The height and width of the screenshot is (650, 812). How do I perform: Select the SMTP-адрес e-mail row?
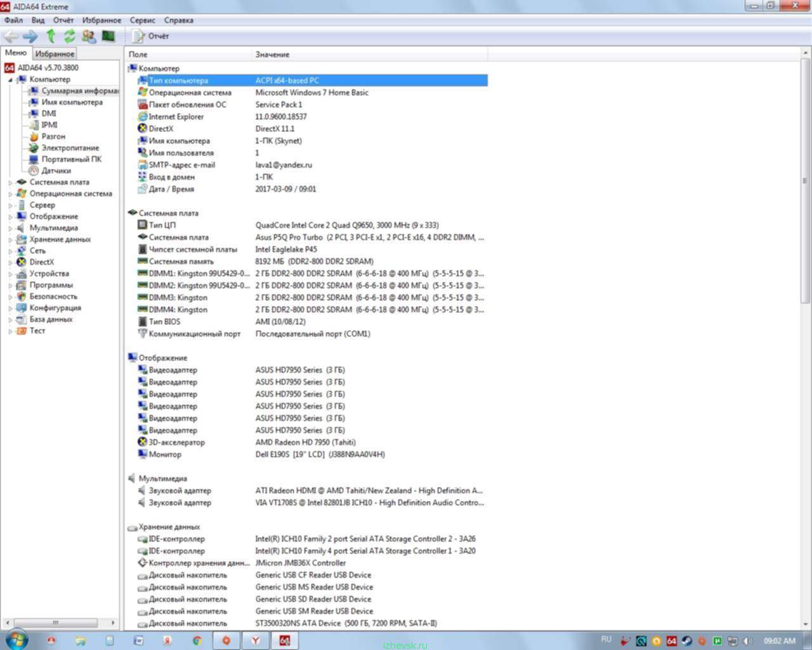(x=312, y=165)
